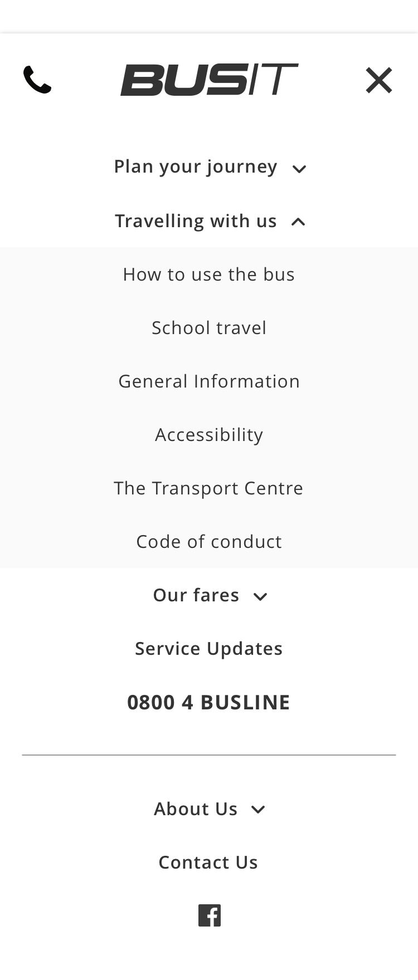Expand the Plan your journey chevron
The image size is (418, 980).
click(299, 169)
